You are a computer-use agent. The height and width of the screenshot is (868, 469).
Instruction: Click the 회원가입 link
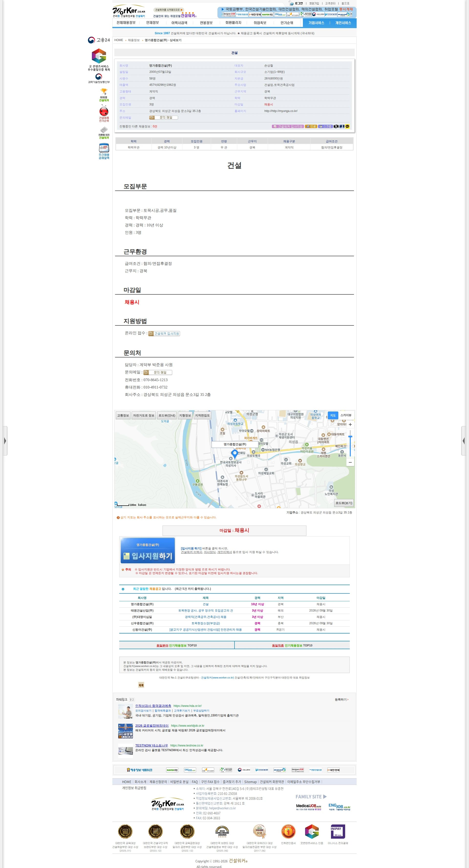(x=314, y=3)
